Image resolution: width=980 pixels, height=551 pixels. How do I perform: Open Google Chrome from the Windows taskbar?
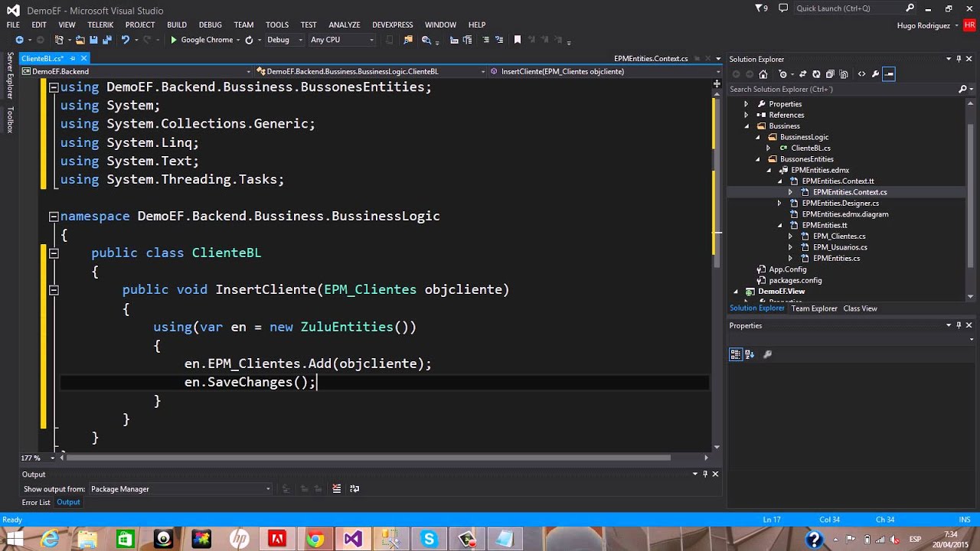[x=315, y=540]
